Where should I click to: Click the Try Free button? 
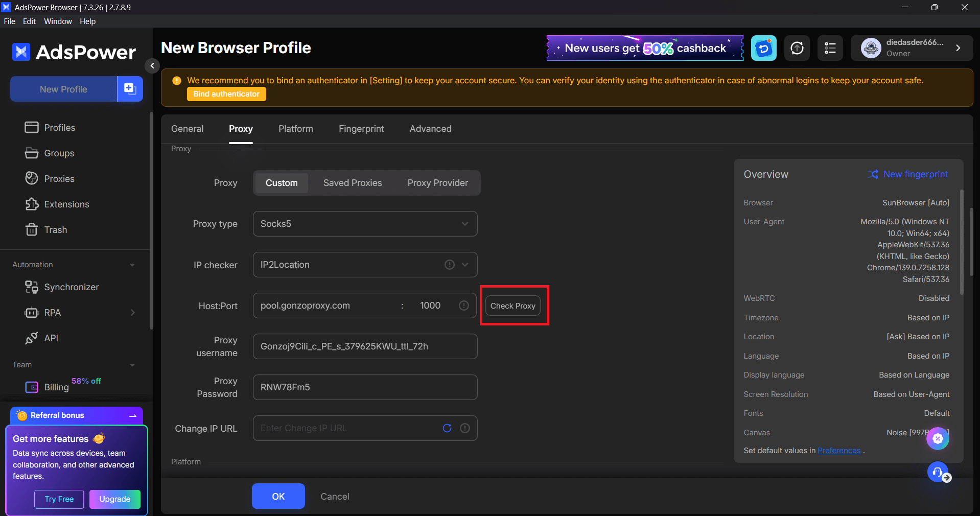[59, 499]
